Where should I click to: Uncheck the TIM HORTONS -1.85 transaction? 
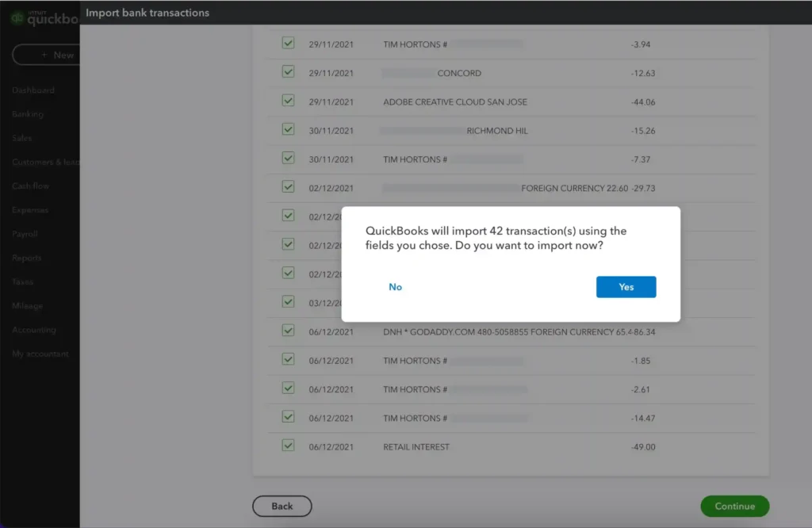tap(289, 359)
